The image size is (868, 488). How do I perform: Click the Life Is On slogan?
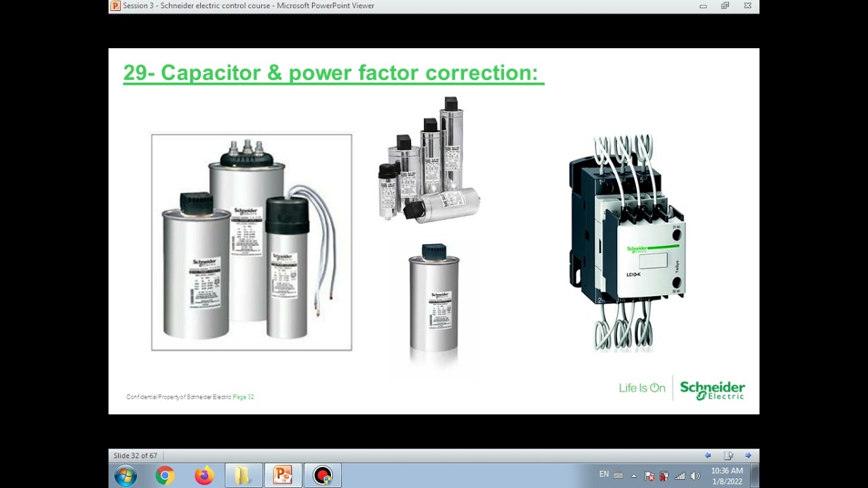(x=642, y=388)
